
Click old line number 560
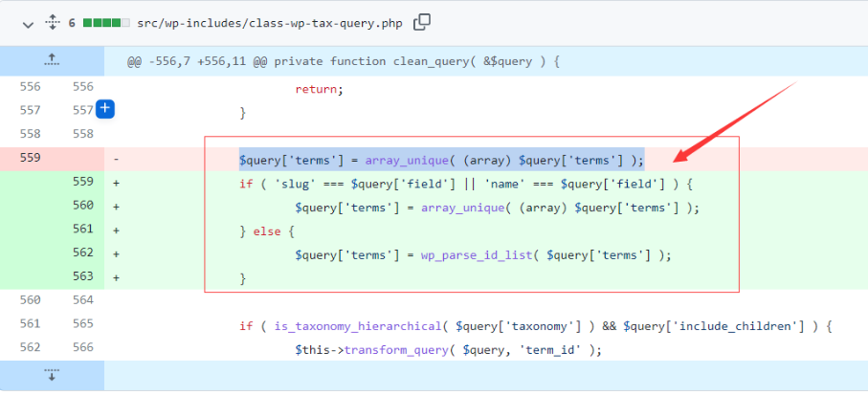[x=30, y=300]
